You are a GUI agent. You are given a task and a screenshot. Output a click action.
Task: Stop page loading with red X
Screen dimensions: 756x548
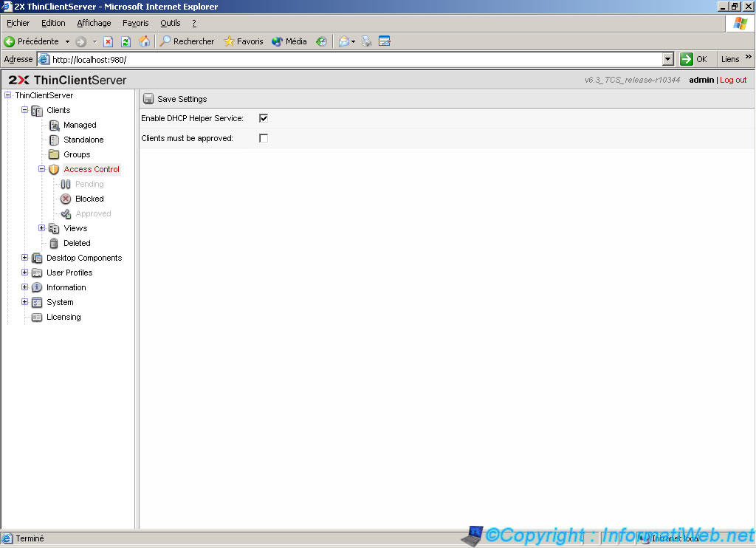click(x=109, y=41)
